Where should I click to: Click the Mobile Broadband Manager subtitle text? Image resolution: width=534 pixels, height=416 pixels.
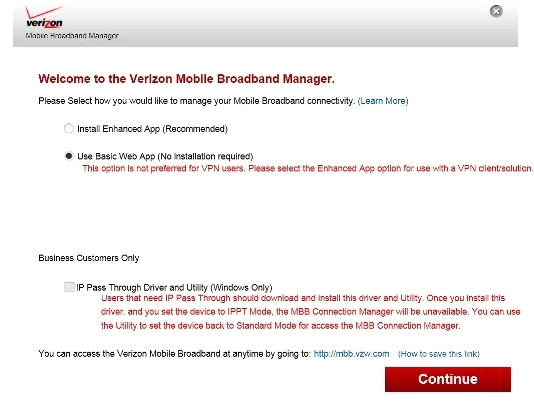tap(72, 36)
